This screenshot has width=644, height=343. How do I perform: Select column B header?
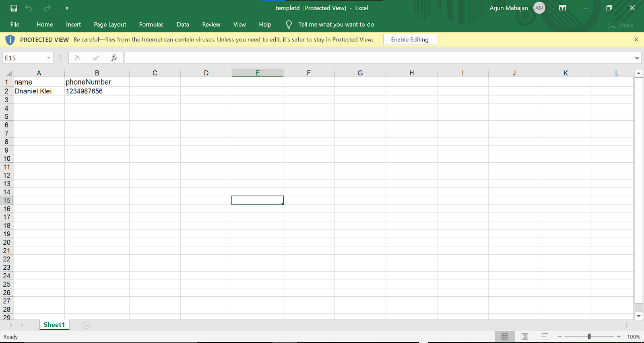coord(97,73)
